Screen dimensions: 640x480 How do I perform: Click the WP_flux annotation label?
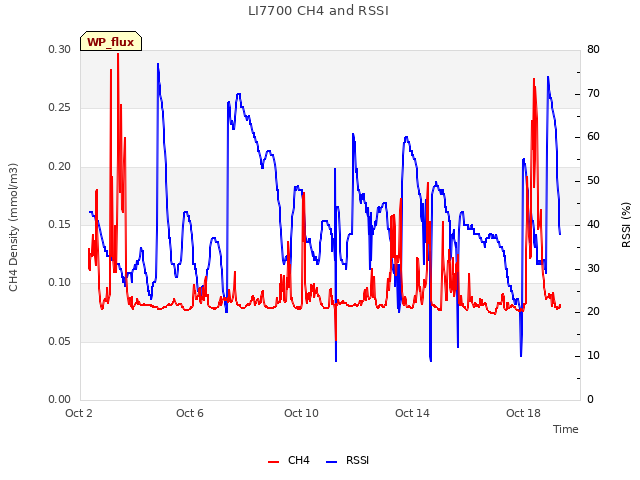111,42
